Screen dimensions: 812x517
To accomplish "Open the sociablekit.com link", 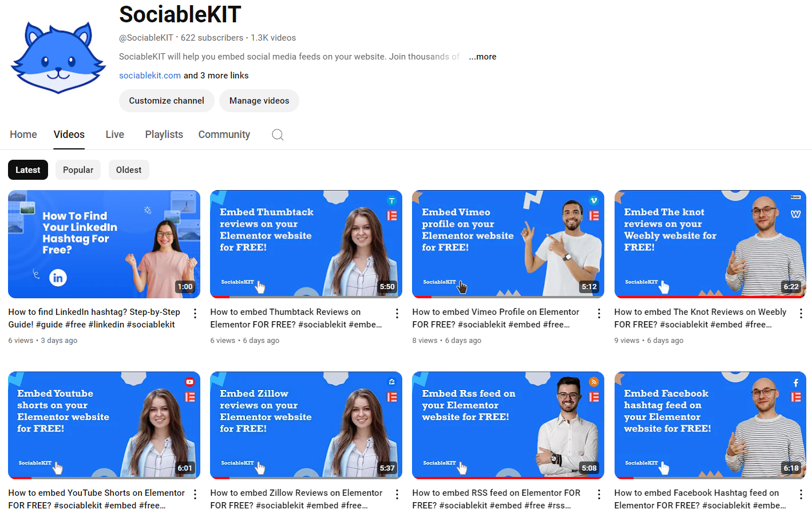I will click(150, 76).
